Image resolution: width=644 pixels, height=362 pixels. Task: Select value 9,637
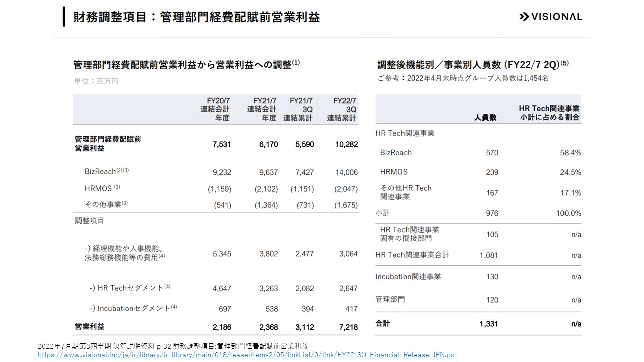(268, 172)
